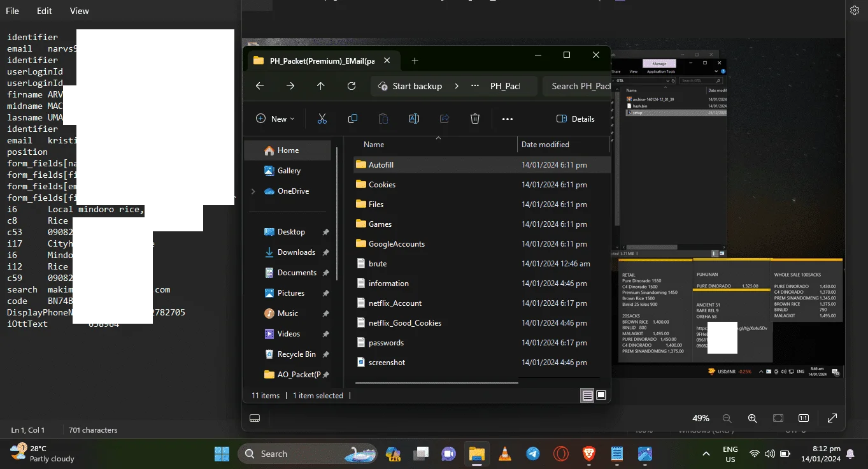Expand the address bar path chevron
This screenshot has width=868, height=469.
pyautogui.click(x=457, y=86)
